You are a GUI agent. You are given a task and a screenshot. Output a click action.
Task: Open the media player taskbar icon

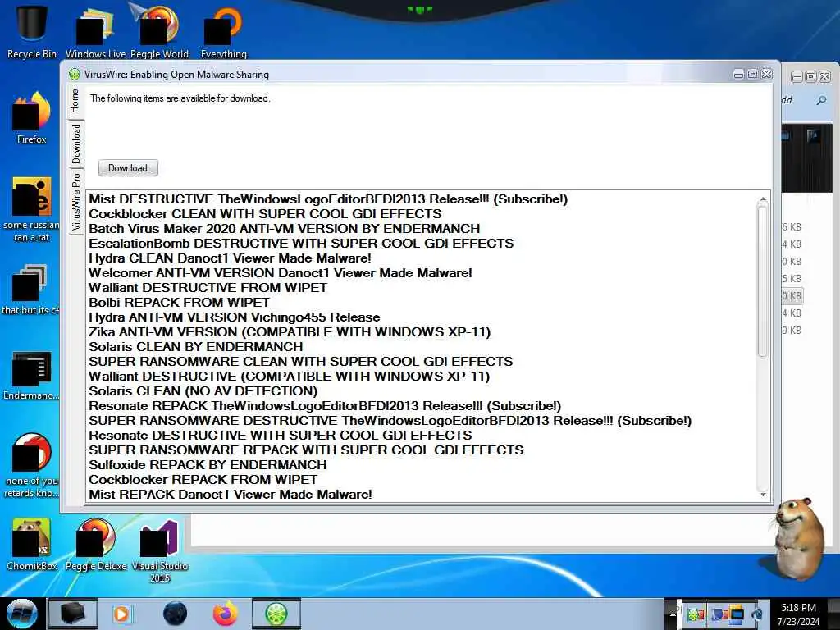[x=121, y=614]
